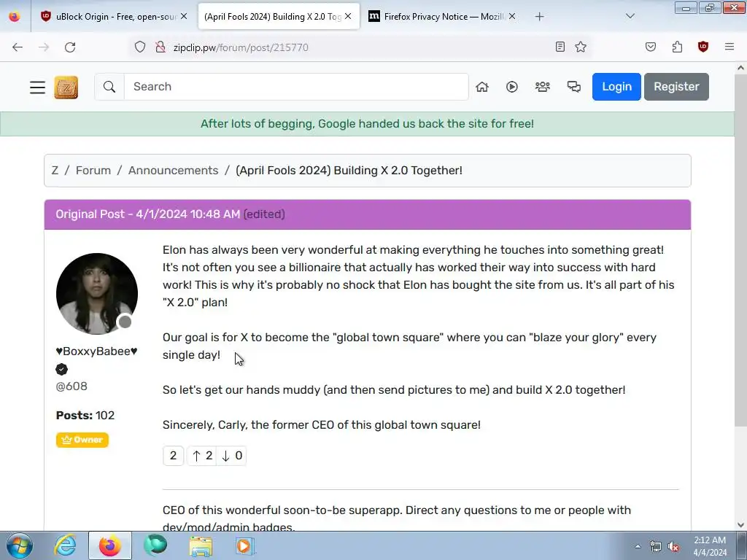
Task: Upvote the original post
Action: (202, 456)
